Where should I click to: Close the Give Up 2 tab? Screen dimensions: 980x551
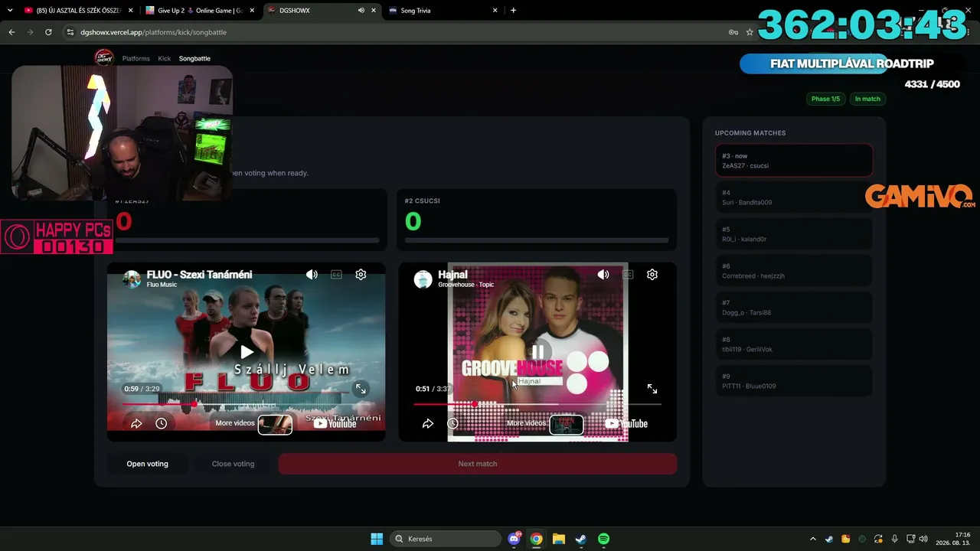[x=252, y=11]
